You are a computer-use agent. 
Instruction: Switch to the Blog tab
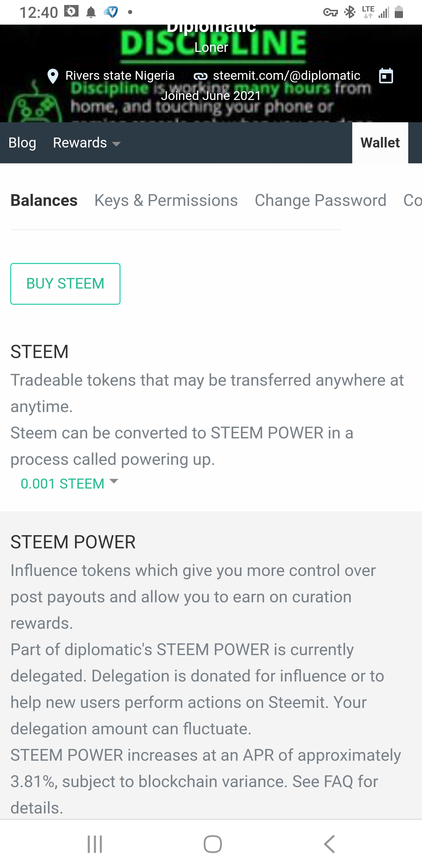(x=22, y=143)
